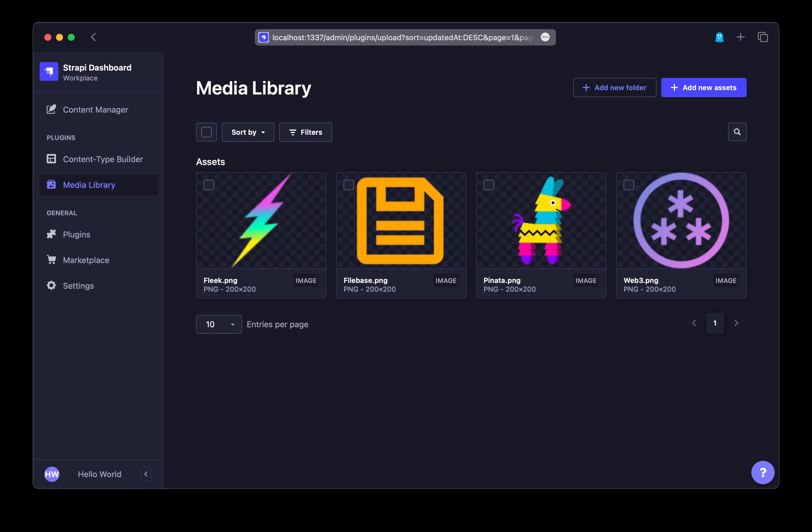The image size is (812, 532).
Task: Click the Web3.png file name
Action: coord(641,280)
